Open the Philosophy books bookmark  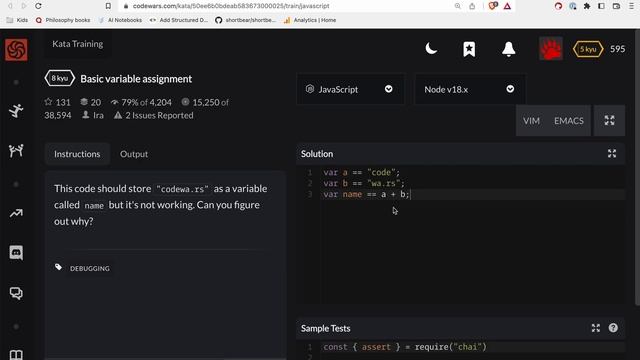coord(63,20)
